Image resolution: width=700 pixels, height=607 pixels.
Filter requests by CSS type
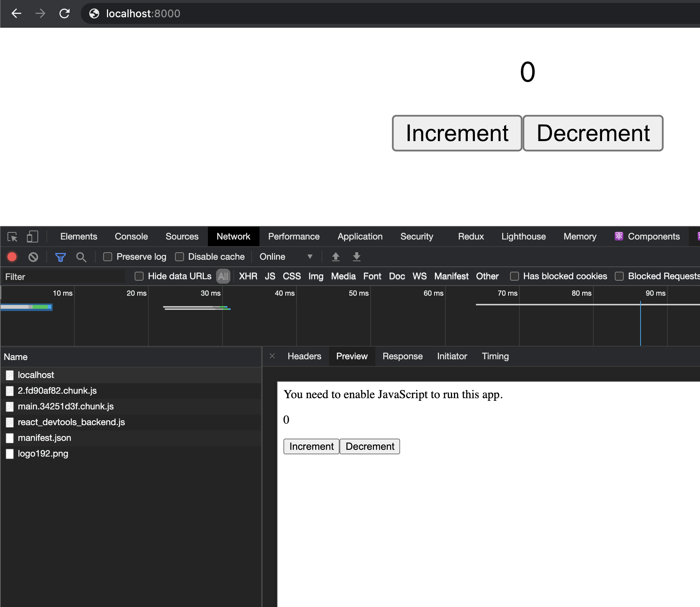(x=292, y=276)
